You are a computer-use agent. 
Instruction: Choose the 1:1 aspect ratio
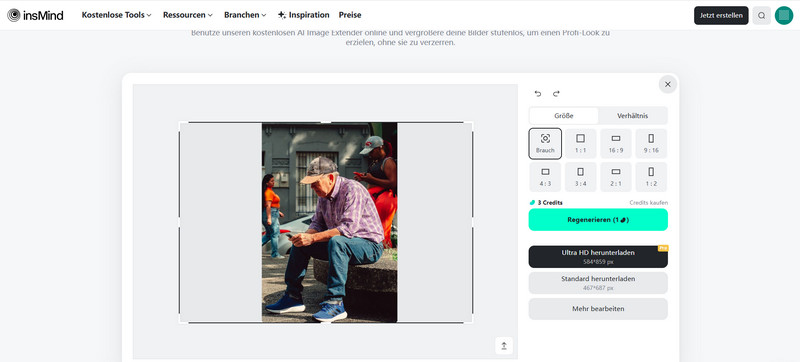[580, 144]
